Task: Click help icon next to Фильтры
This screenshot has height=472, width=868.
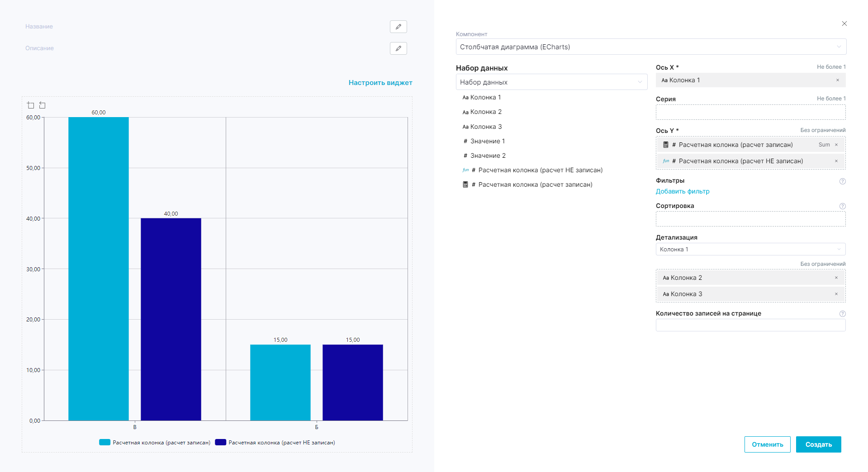Action: pos(842,181)
